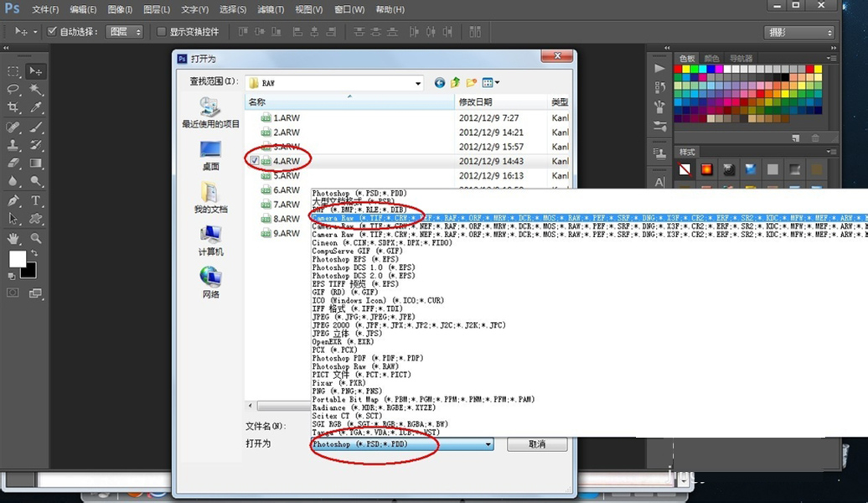Click the 打开为 format combo box

click(402, 444)
